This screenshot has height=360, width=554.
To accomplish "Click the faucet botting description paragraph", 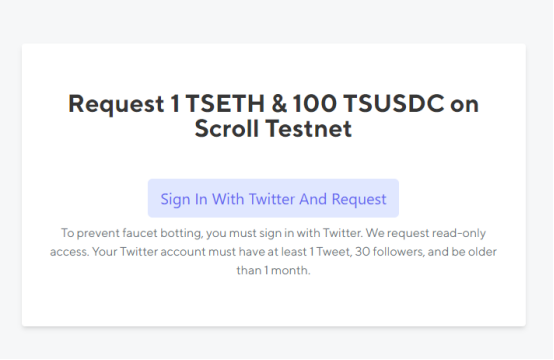I will (x=273, y=252).
